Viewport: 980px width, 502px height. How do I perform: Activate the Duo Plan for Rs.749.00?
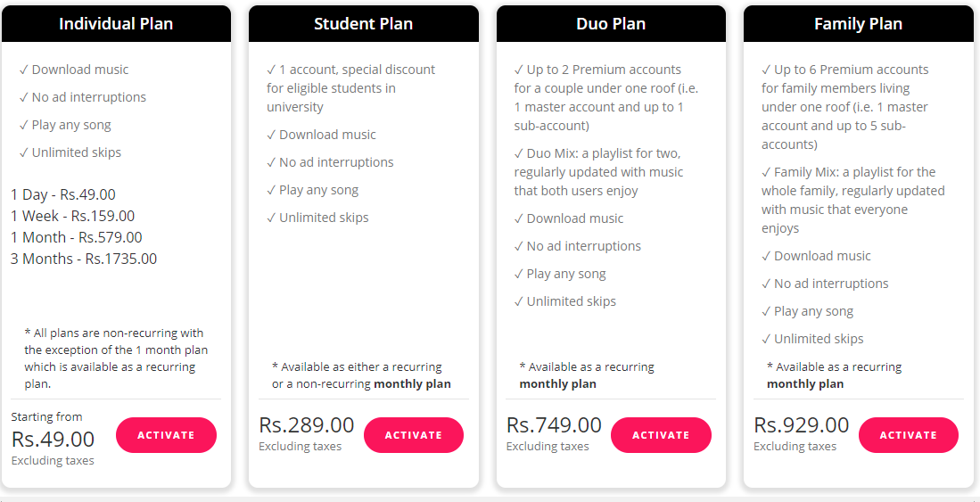pyautogui.click(x=661, y=435)
